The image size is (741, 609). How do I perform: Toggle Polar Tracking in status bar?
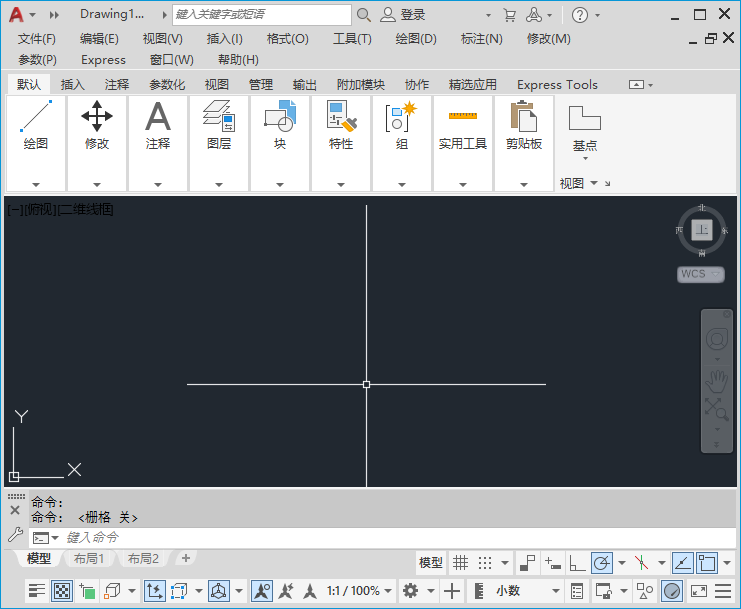(x=602, y=563)
